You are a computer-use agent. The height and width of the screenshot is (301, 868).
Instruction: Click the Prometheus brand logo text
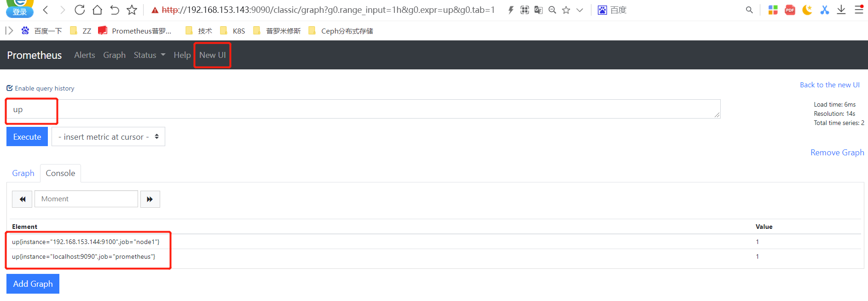(x=34, y=55)
